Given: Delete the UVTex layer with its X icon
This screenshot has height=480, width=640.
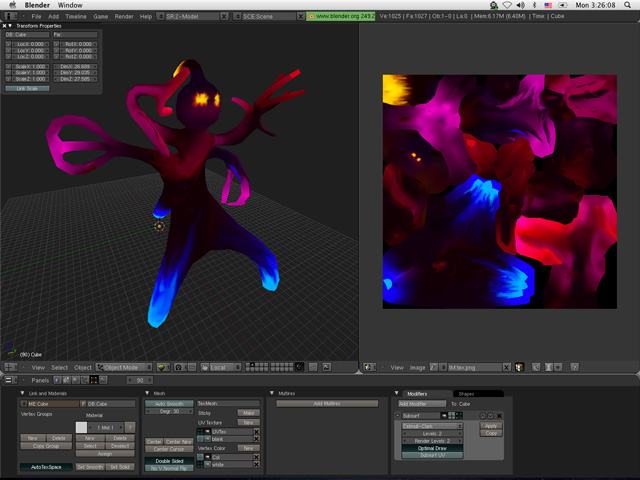Looking at the screenshot, I should pyautogui.click(x=256, y=432).
